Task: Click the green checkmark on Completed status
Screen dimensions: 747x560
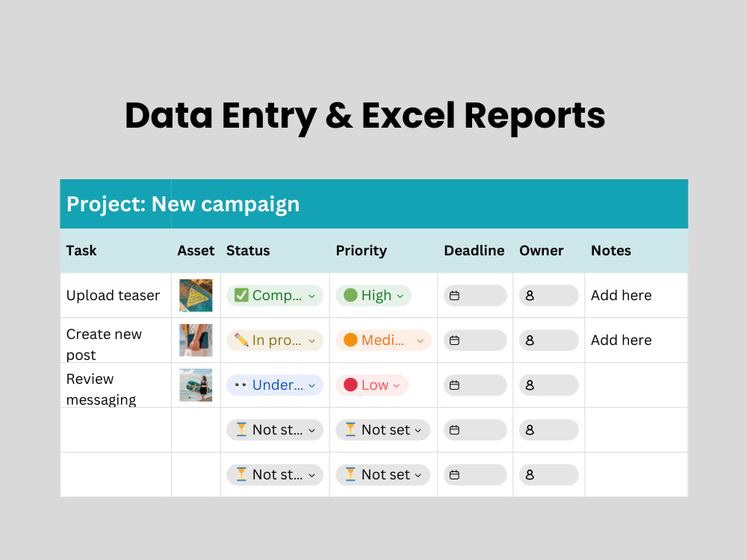Action: [x=241, y=295]
